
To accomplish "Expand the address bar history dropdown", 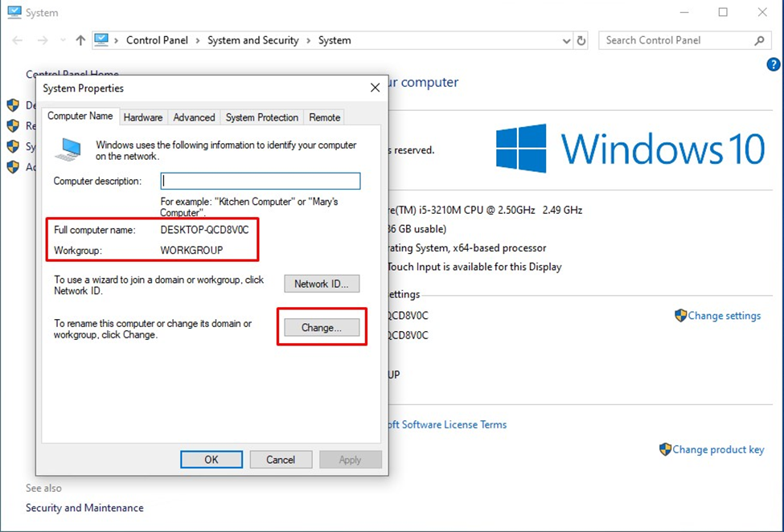I will [x=566, y=40].
